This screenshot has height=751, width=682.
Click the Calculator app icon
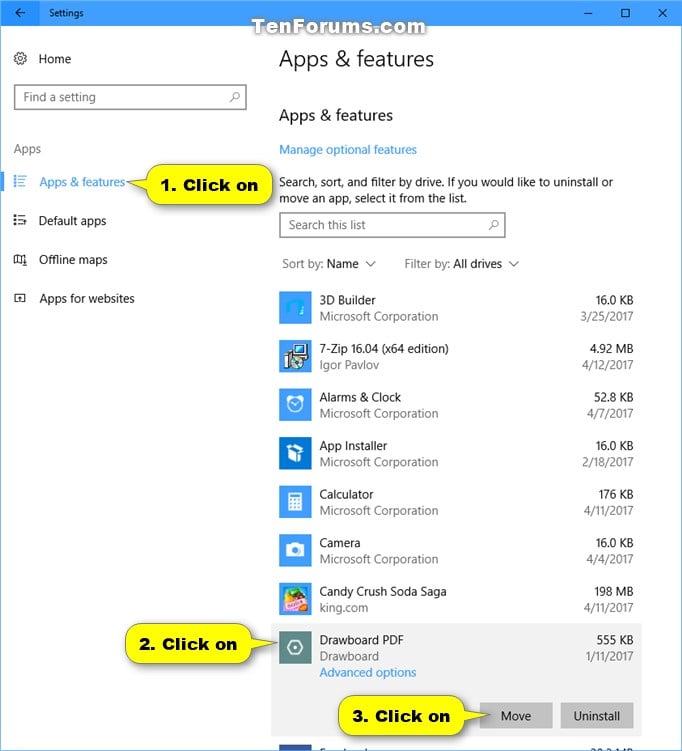(x=295, y=502)
